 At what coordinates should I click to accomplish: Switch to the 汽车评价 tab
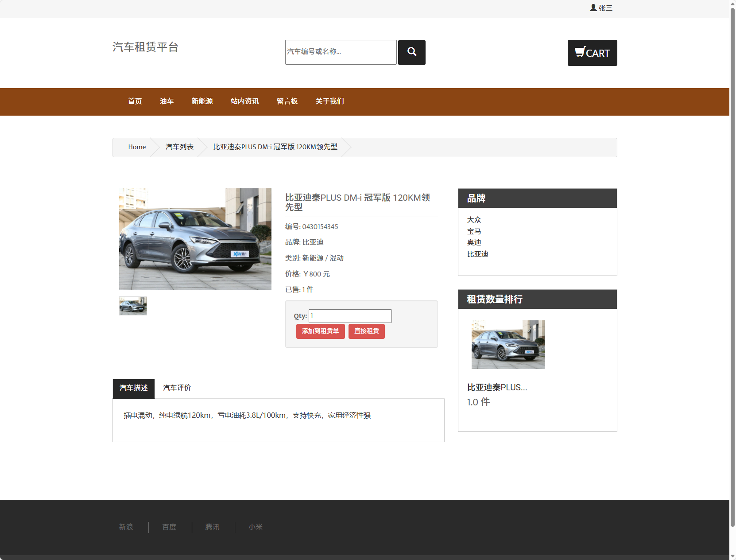pyautogui.click(x=176, y=388)
